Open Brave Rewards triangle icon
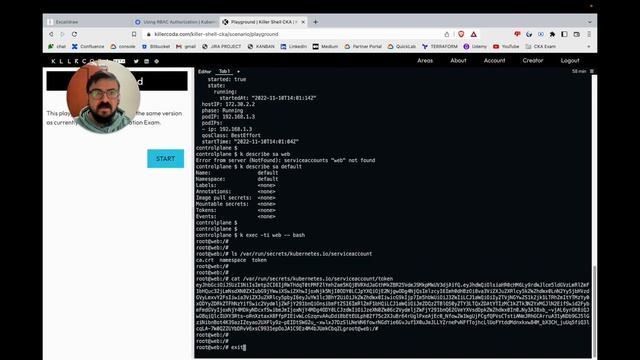The image size is (640, 360). (x=473, y=34)
